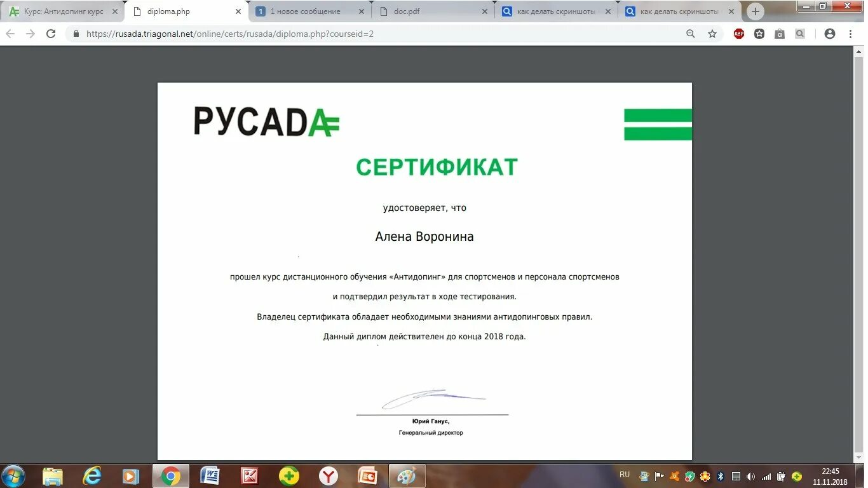Open the green plus 360 taskbar app
Viewport: 868px width, 488px height.
pyautogui.click(x=288, y=476)
